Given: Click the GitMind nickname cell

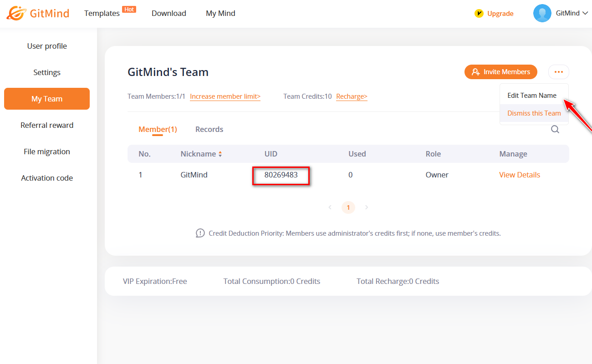Looking at the screenshot, I should 194,175.
